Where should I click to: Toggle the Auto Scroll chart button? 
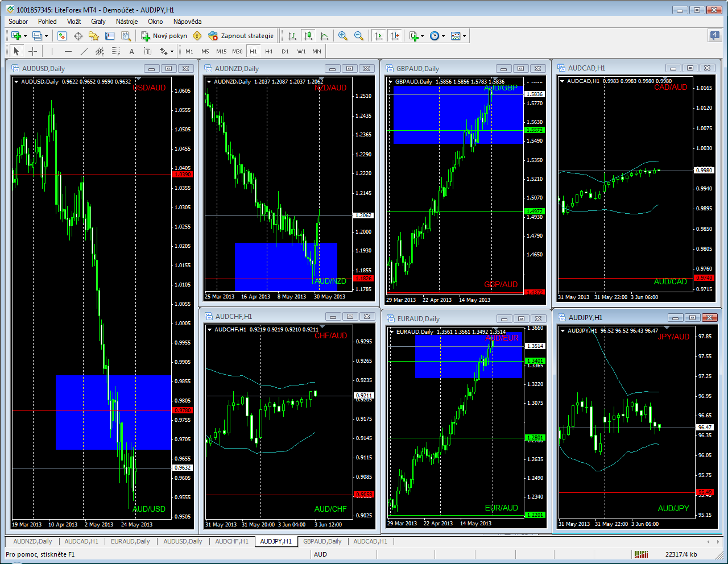tap(379, 36)
